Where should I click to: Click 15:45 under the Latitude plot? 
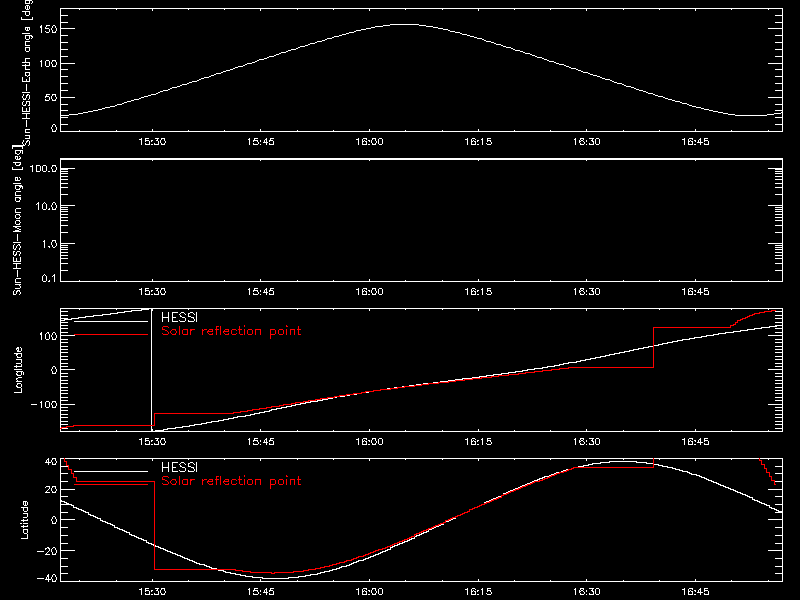point(261,592)
